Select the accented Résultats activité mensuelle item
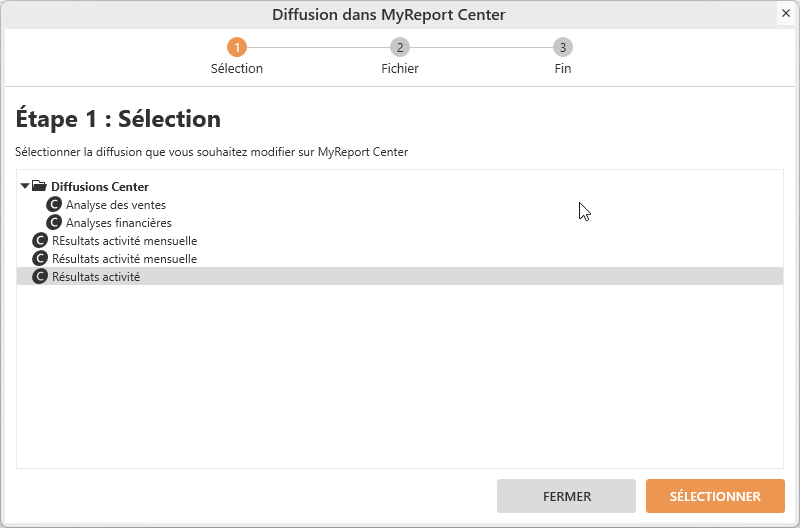The height and width of the screenshot is (528, 800). [x=124, y=259]
